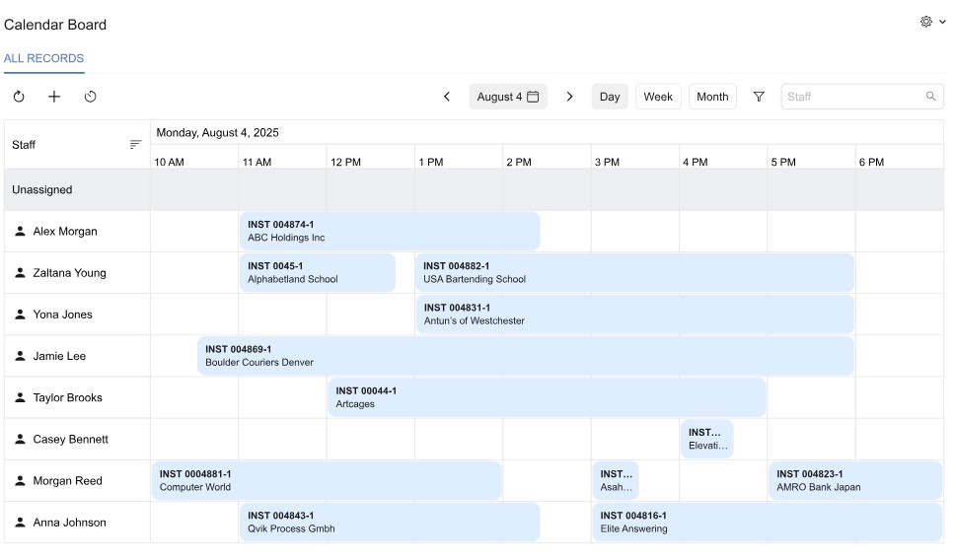954x560 pixels.
Task: Click the reset clock icon in toolbar
Action: (91, 97)
